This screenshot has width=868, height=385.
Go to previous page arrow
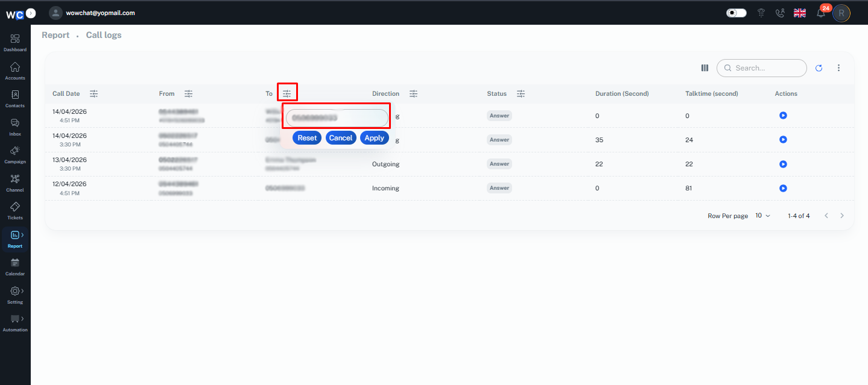[826, 216]
